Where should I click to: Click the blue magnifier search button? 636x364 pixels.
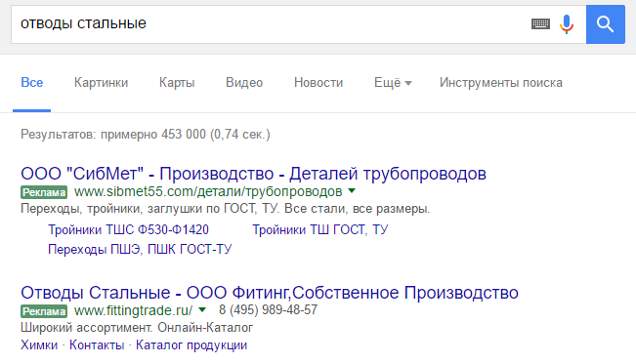click(x=605, y=24)
